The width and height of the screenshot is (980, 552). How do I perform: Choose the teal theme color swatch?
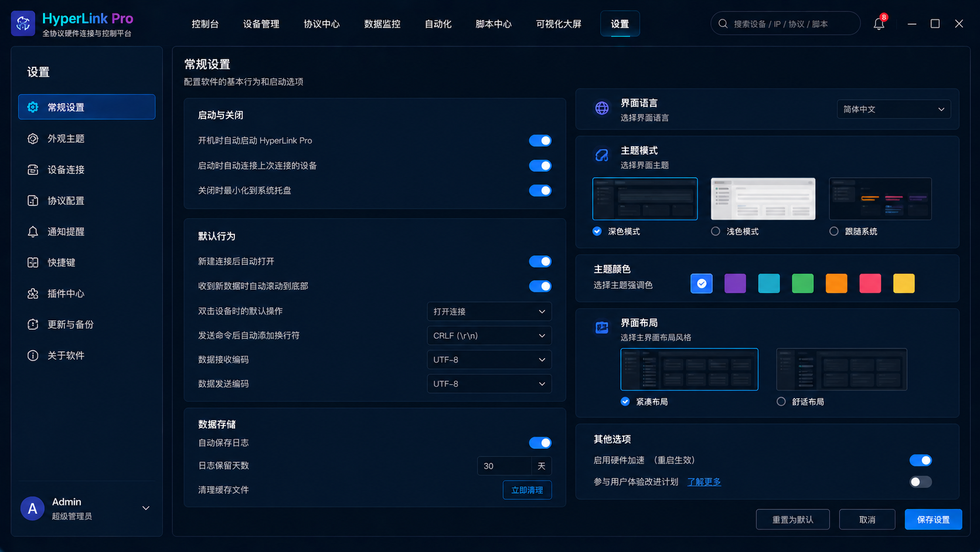(x=769, y=284)
